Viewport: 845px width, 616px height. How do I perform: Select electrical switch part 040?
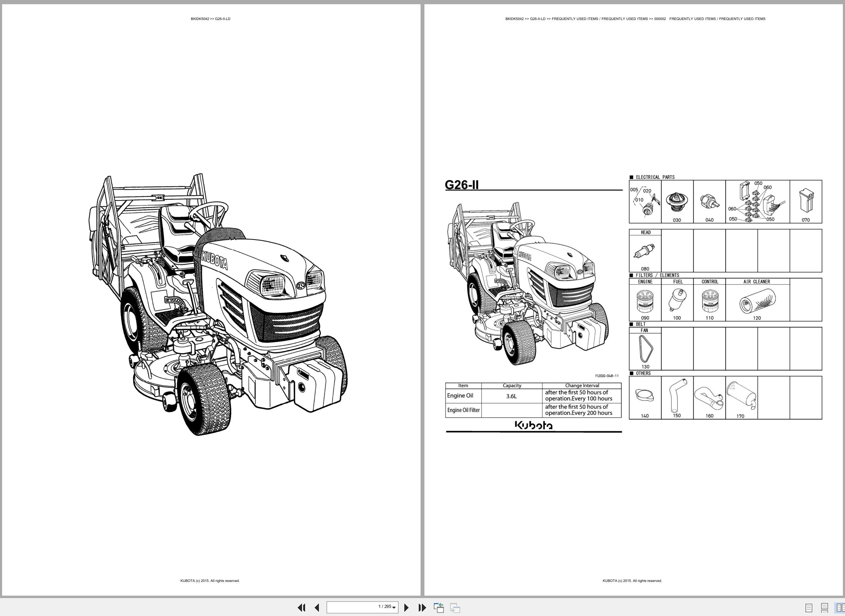coord(709,202)
